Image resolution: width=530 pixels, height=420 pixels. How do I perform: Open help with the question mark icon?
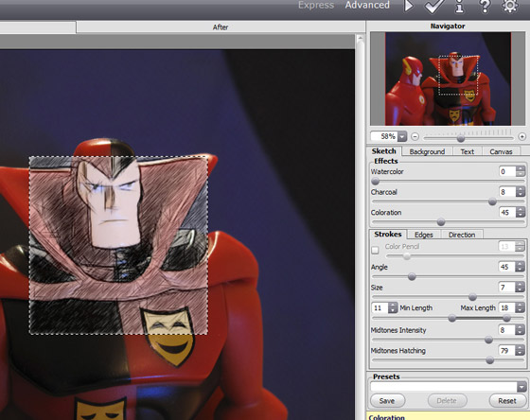pyautogui.click(x=485, y=6)
